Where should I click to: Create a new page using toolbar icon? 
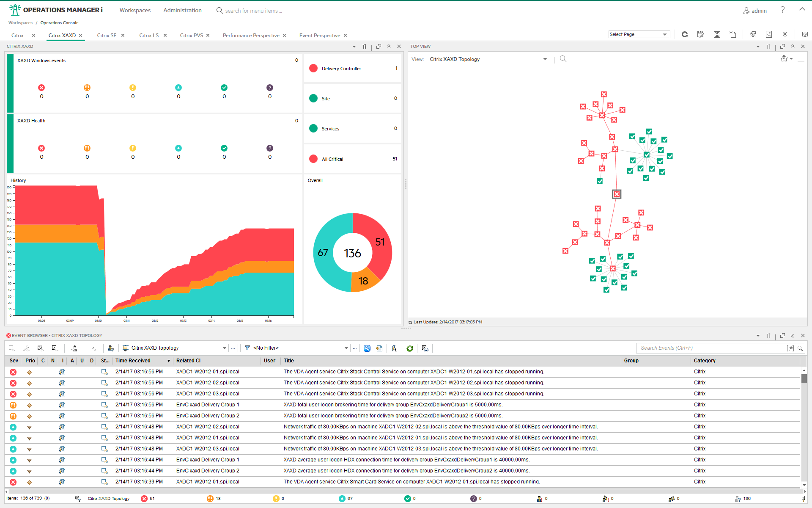(733, 34)
